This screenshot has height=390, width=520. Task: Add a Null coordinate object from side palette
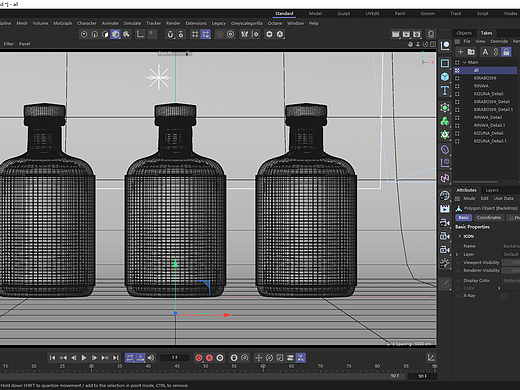pos(445,46)
